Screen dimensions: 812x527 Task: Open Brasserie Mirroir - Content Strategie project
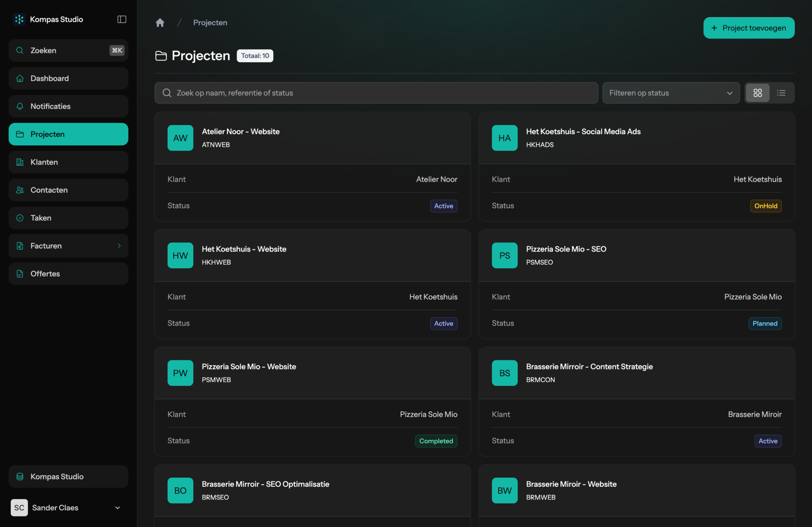pyautogui.click(x=589, y=367)
